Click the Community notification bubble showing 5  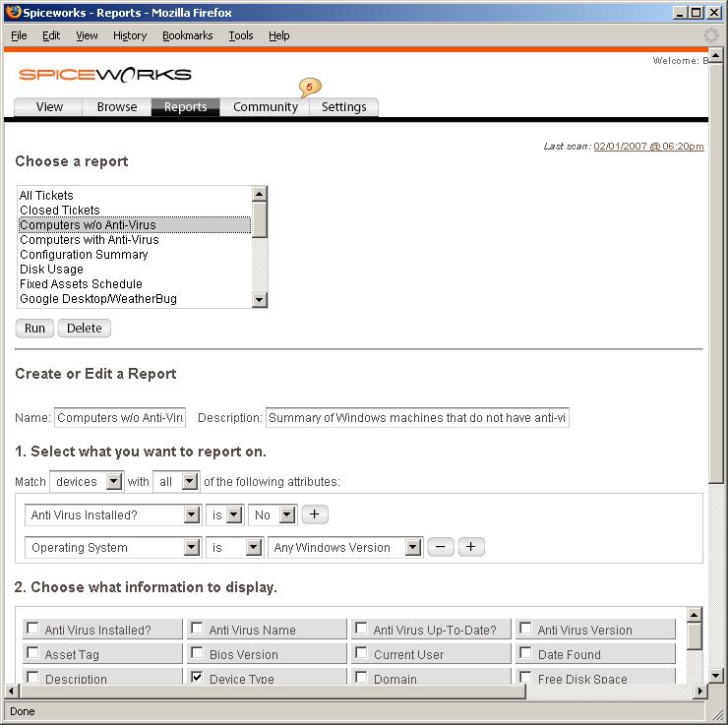pyautogui.click(x=310, y=87)
